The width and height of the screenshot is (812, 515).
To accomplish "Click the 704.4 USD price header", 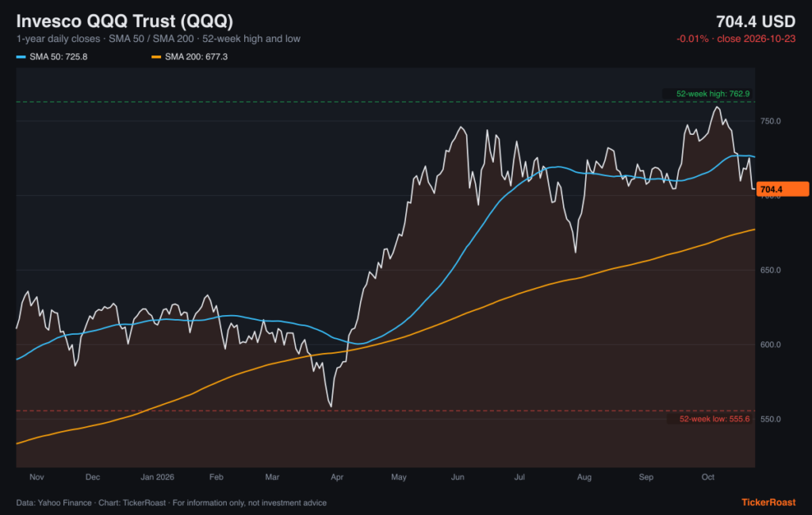I will coord(756,21).
